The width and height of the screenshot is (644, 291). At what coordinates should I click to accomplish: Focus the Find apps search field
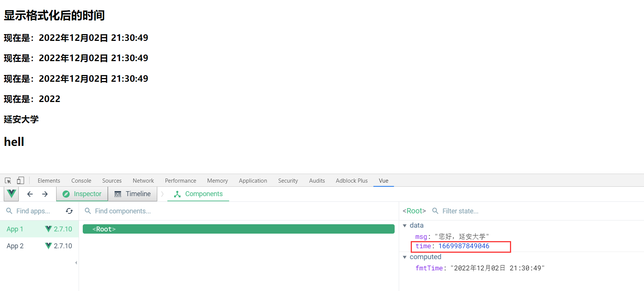tap(33, 211)
